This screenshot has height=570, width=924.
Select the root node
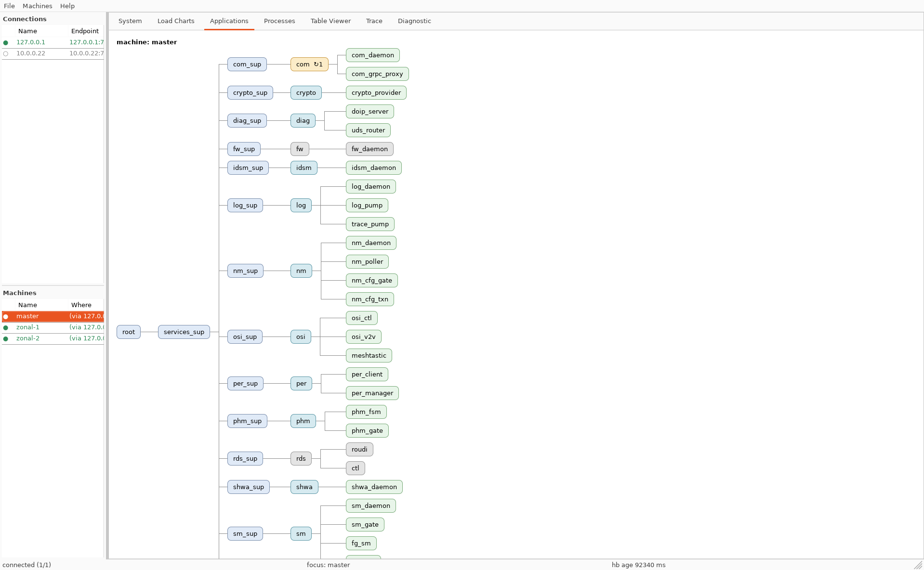click(129, 332)
